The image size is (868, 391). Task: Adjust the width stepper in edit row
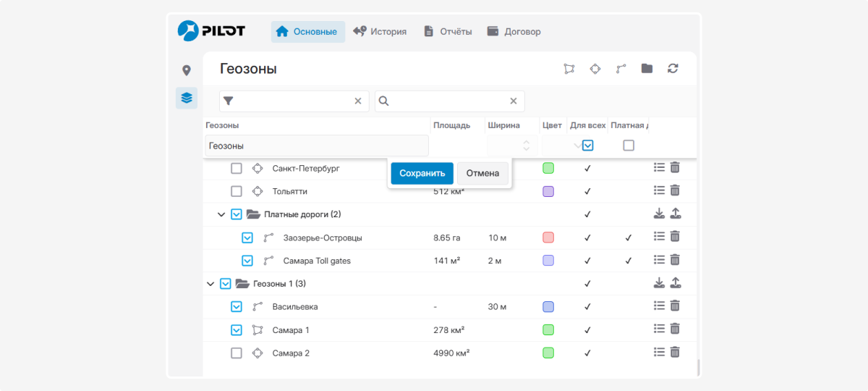coord(525,146)
